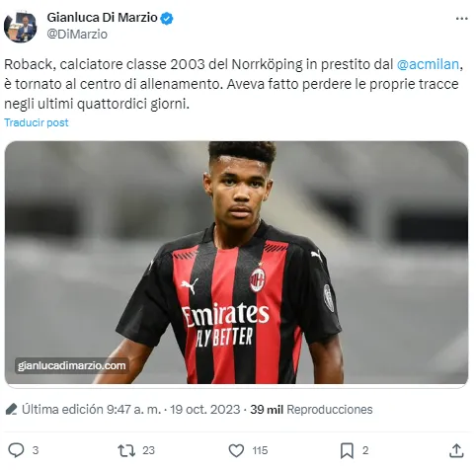Image resolution: width=476 pixels, height=470 pixels.
Task: Click the reply count number 3
Action: (36, 450)
